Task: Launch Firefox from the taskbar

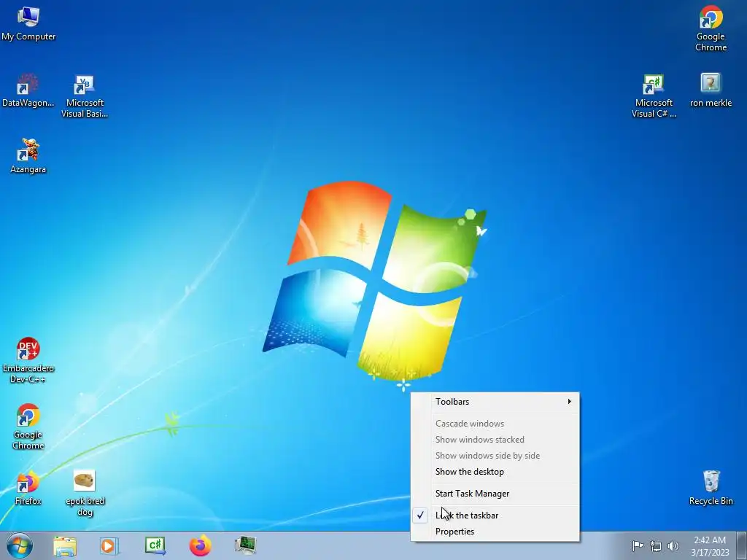Action: [x=201, y=545]
